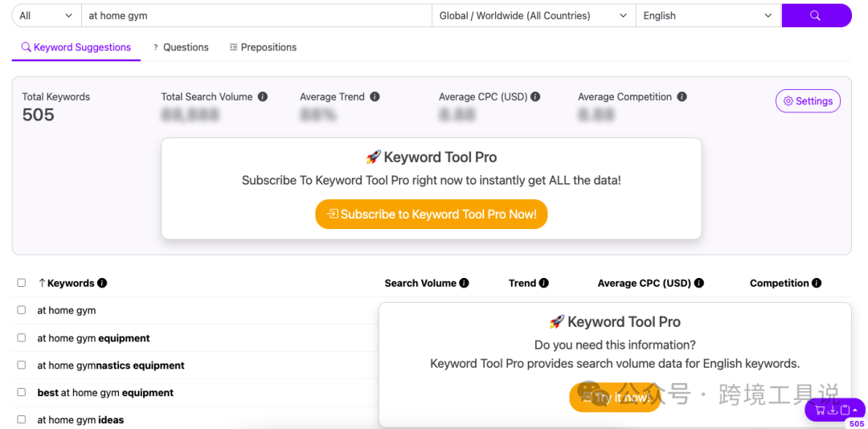Click the Try it now button
This screenshot has width=868, height=429.
[616, 398]
